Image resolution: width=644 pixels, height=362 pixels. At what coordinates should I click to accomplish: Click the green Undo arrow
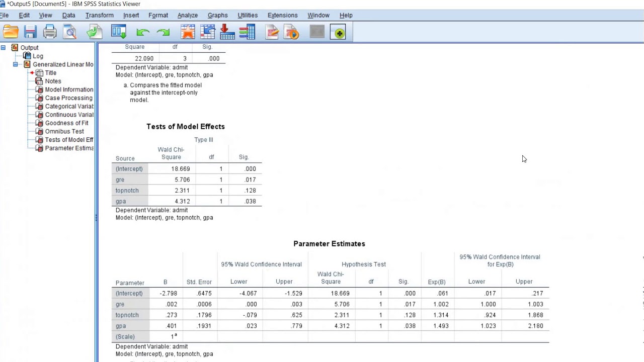point(143,33)
